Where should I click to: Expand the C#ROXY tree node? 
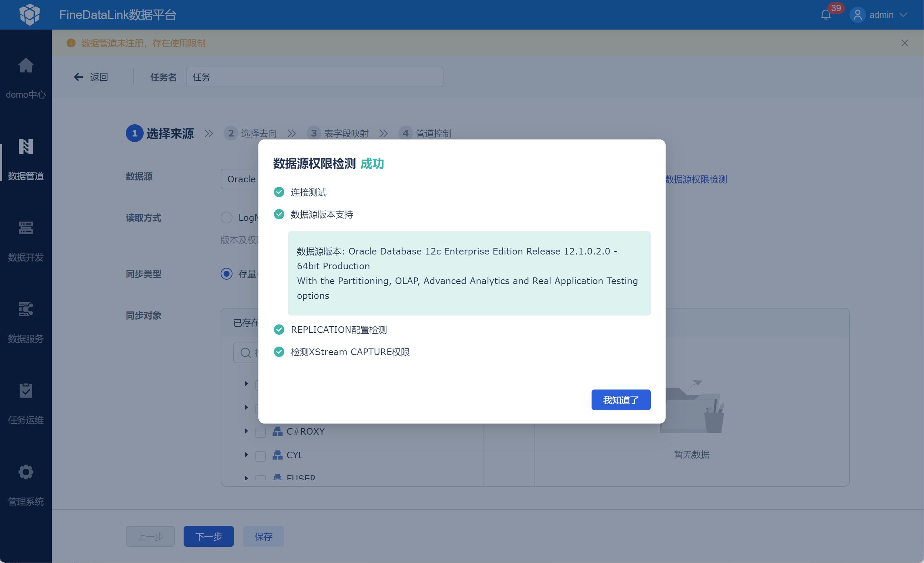[247, 431]
